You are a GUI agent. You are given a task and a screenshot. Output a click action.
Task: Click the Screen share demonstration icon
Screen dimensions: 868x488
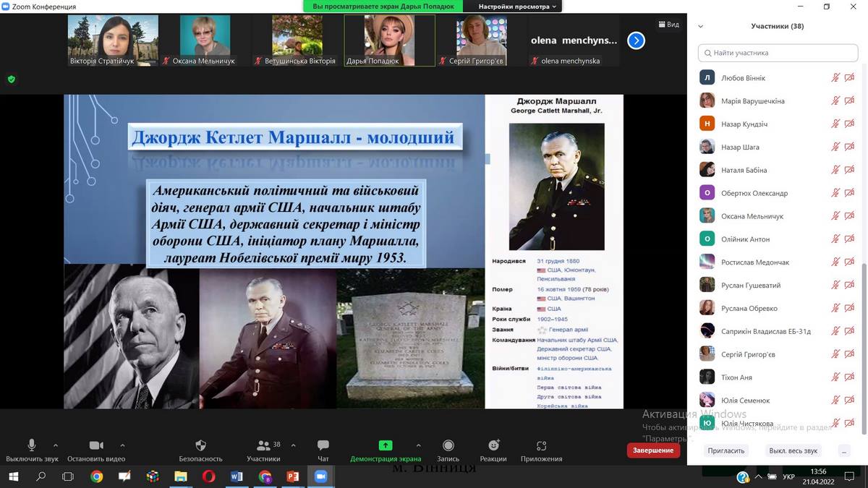click(x=386, y=445)
